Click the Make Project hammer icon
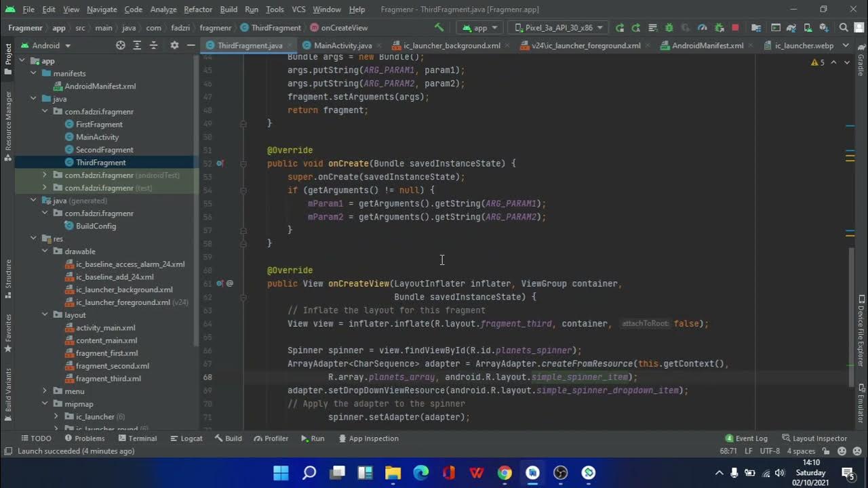868x488 pixels. point(439,28)
